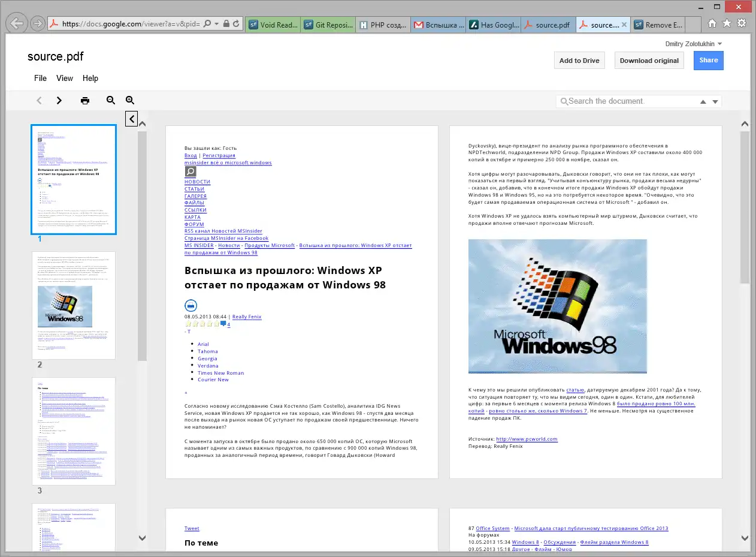Open Dmitry Zolotukhin account menu
Image resolution: width=756 pixels, height=557 pixels.
[x=694, y=44]
